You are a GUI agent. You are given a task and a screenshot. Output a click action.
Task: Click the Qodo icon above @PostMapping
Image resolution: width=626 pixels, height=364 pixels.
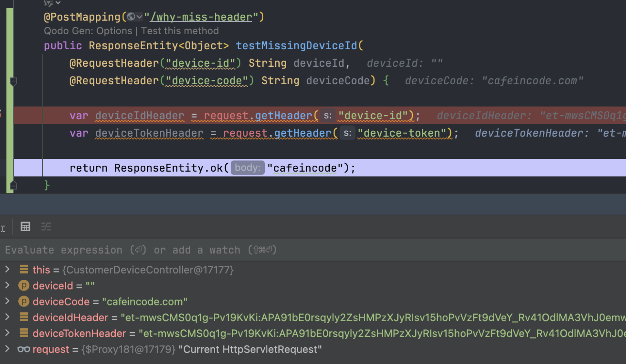pyautogui.click(x=49, y=3)
